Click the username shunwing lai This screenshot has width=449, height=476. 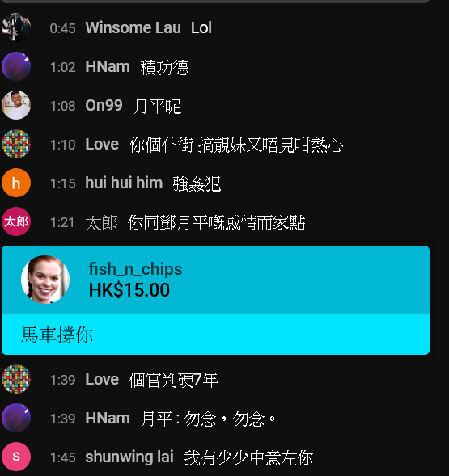(x=129, y=457)
